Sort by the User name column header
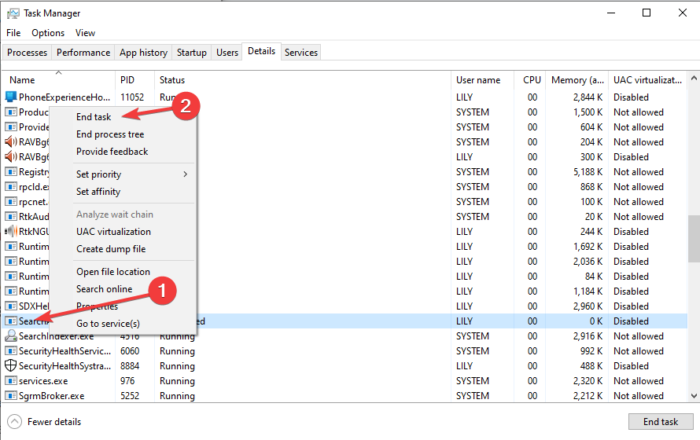The image size is (700, 440). pyautogui.click(x=483, y=79)
